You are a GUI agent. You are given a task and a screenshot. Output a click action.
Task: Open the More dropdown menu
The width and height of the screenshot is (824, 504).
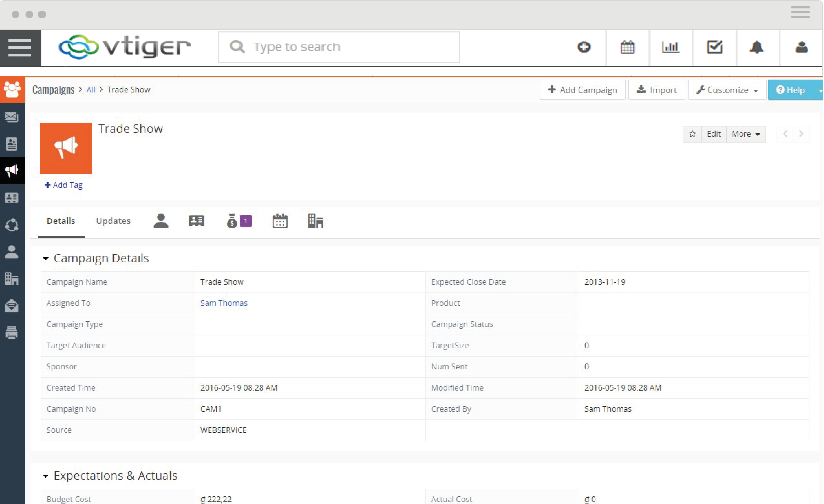tap(746, 134)
